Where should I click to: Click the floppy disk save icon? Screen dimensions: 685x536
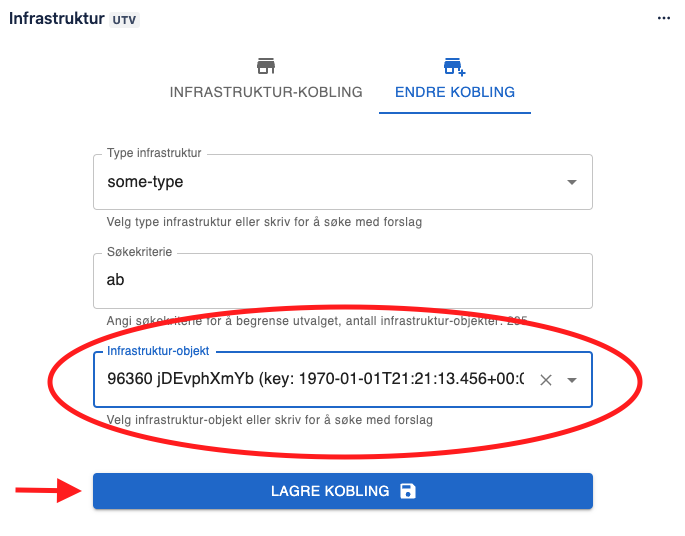pos(407,491)
